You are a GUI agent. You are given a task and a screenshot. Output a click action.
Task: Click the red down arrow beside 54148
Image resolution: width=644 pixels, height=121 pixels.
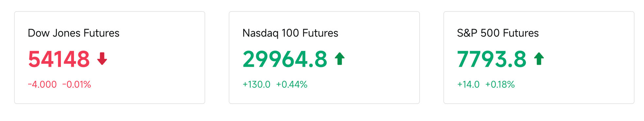point(102,59)
